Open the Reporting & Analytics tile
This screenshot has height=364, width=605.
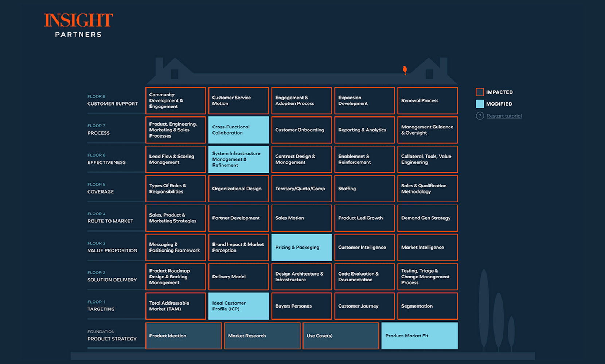pos(364,130)
